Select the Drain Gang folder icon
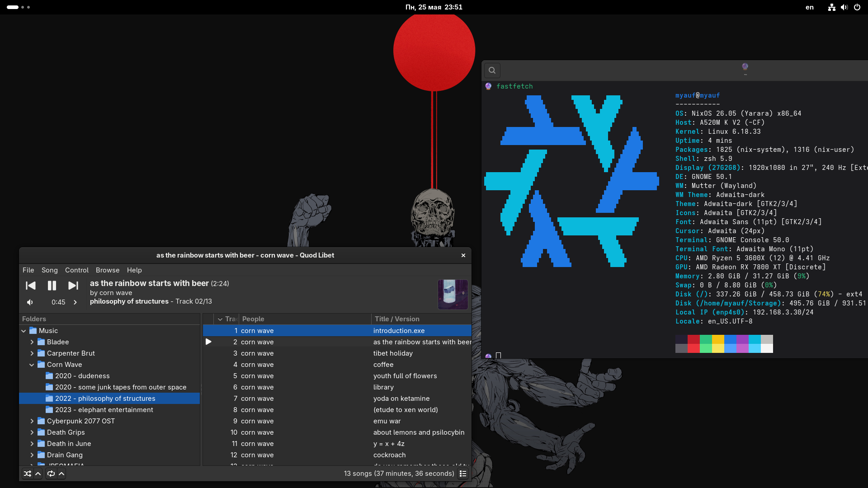The image size is (868, 488). coord(41,455)
